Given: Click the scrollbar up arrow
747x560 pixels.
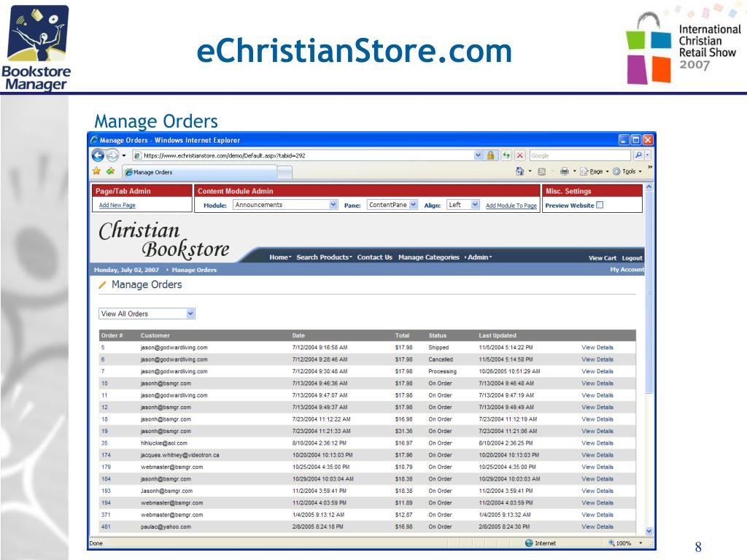Looking at the screenshot, I should click(x=649, y=187).
